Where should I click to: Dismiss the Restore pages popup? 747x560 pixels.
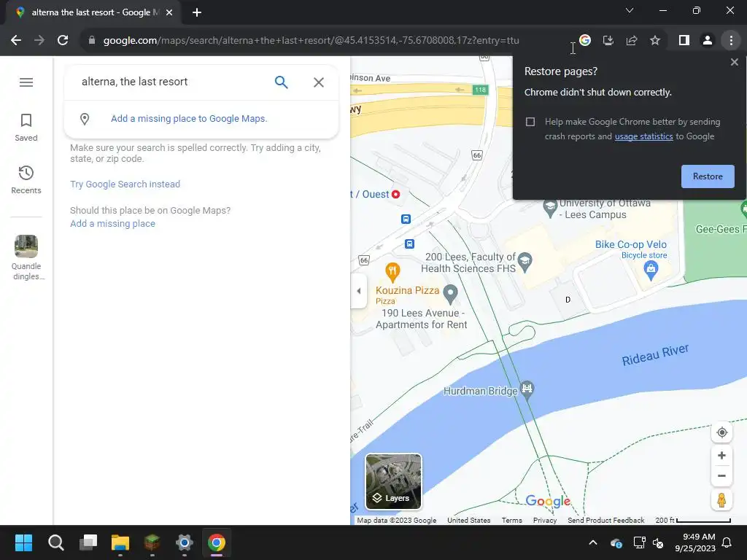pos(734,62)
